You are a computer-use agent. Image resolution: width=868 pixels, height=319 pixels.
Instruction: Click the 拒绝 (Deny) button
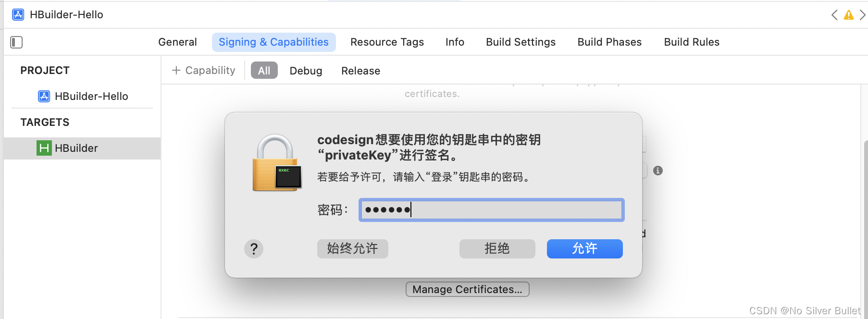click(497, 249)
